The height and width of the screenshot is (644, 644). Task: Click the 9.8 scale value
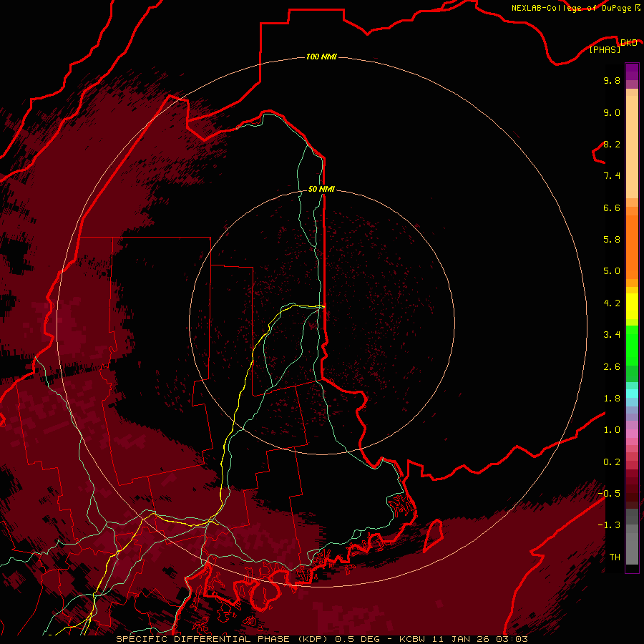pyautogui.click(x=612, y=80)
